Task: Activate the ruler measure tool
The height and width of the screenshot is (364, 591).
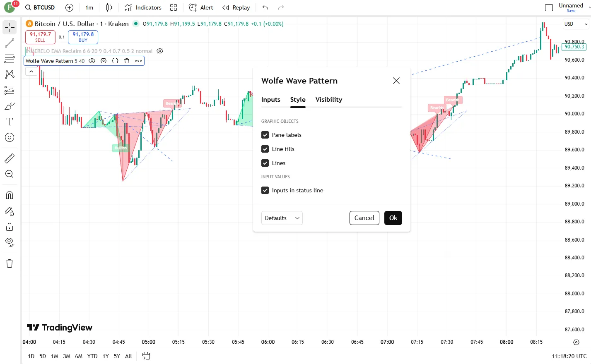Action: [10, 158]
